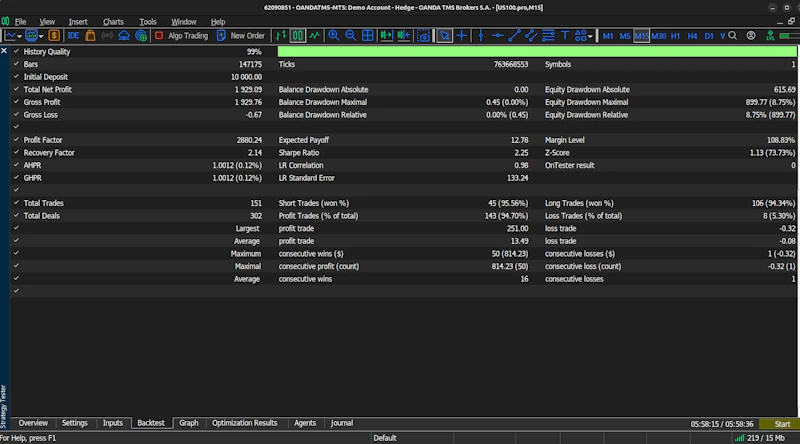800x444 pixels.
Task: Click the new chart icon
Action: [x=10, y=36]
